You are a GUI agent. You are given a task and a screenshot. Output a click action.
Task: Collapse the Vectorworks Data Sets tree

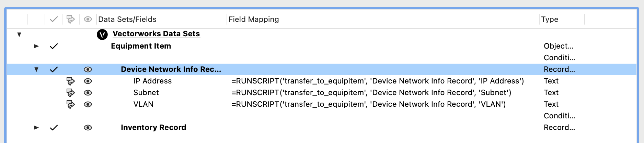click(x=19, y=34)
